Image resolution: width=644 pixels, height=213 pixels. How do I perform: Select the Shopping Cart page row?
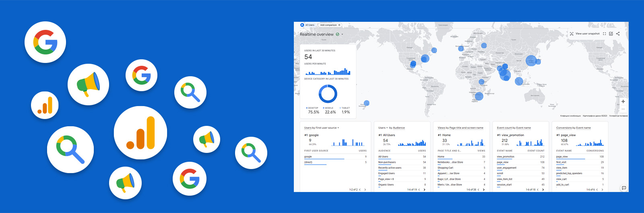(461, 168)
